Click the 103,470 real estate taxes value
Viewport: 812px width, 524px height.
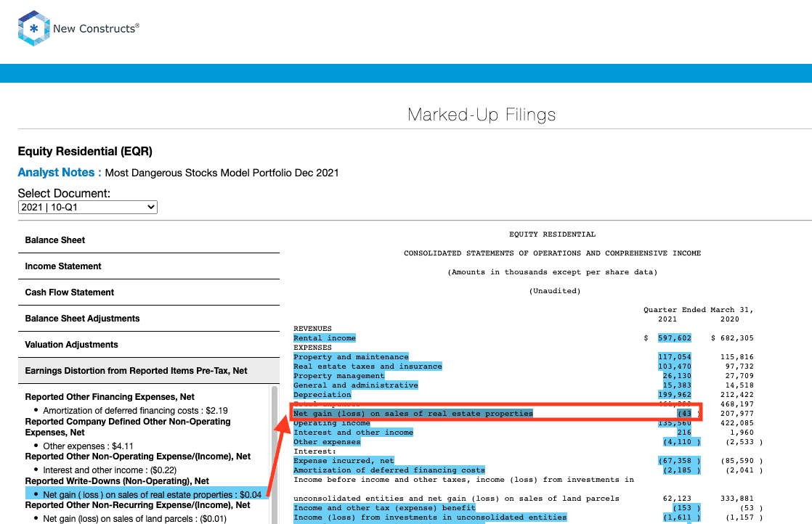[x=675, y=367]
